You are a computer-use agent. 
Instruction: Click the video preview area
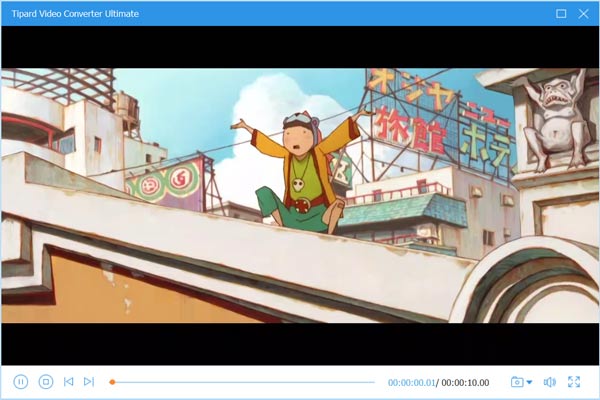click(300, 196)
